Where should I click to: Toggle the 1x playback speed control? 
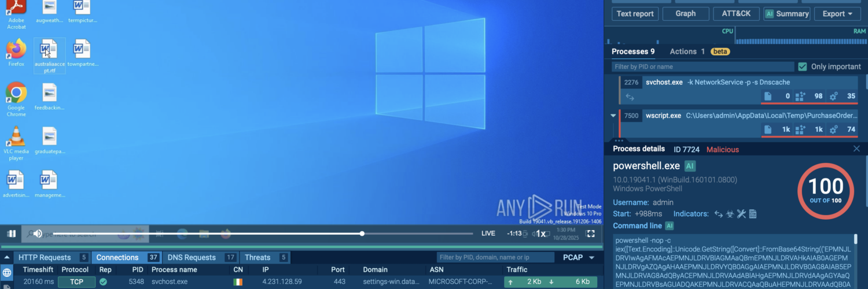tap(541, 234)
